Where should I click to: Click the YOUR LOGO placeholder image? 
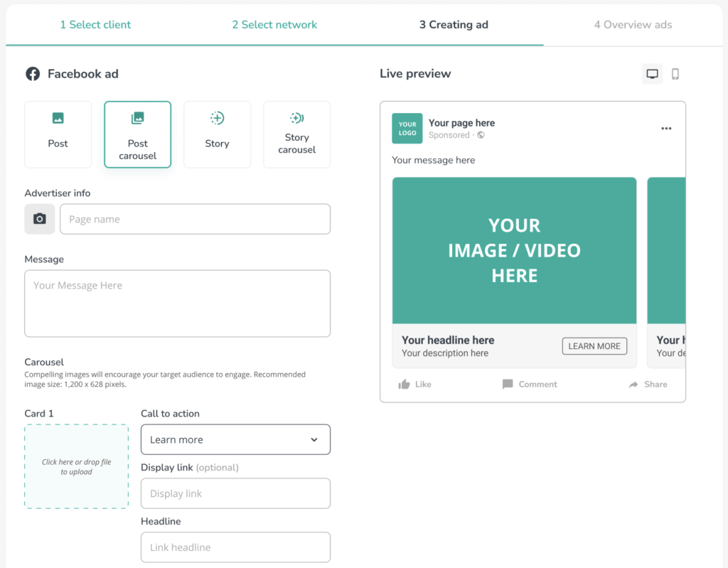pos(407,129)
